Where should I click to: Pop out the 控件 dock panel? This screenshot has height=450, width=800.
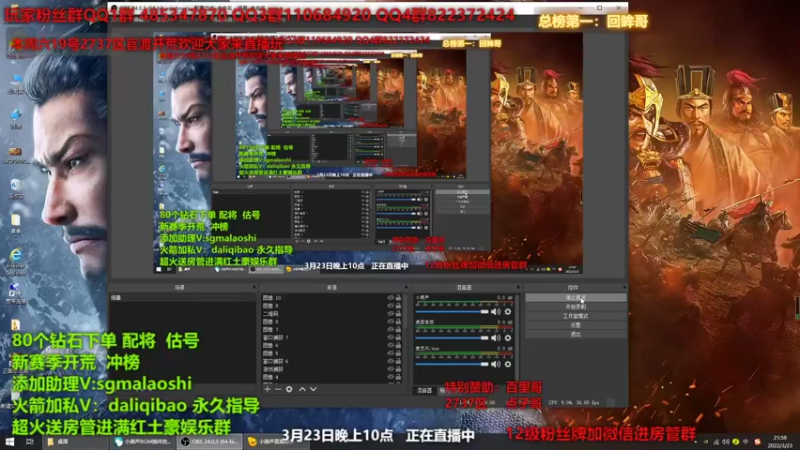(624, 288)
